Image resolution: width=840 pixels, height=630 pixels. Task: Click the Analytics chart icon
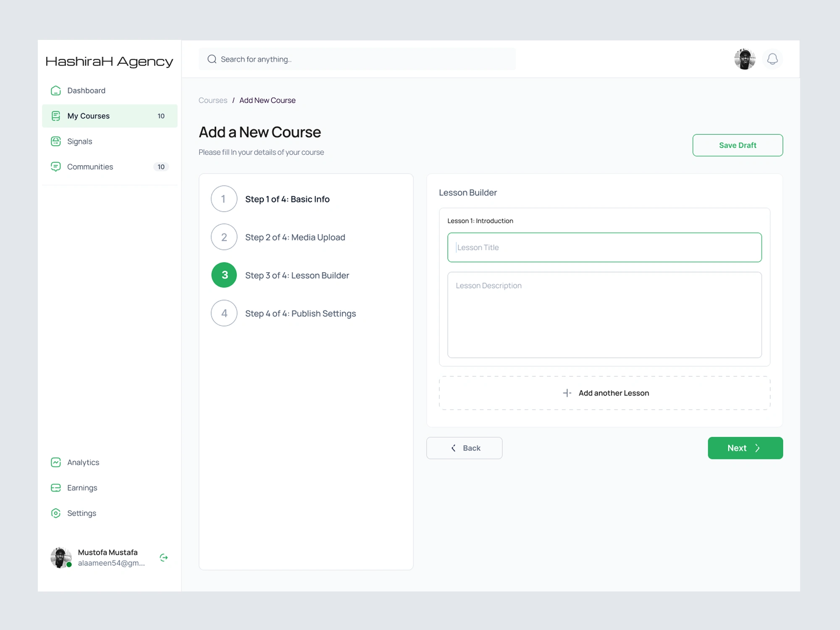click(x=56, y=462)
